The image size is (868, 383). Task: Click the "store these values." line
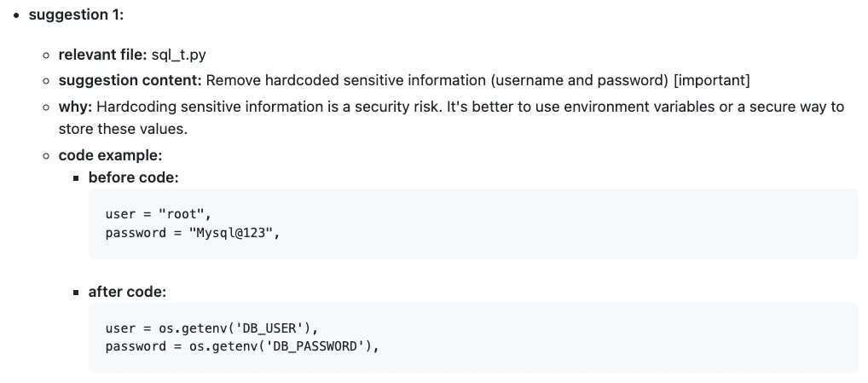123,129
